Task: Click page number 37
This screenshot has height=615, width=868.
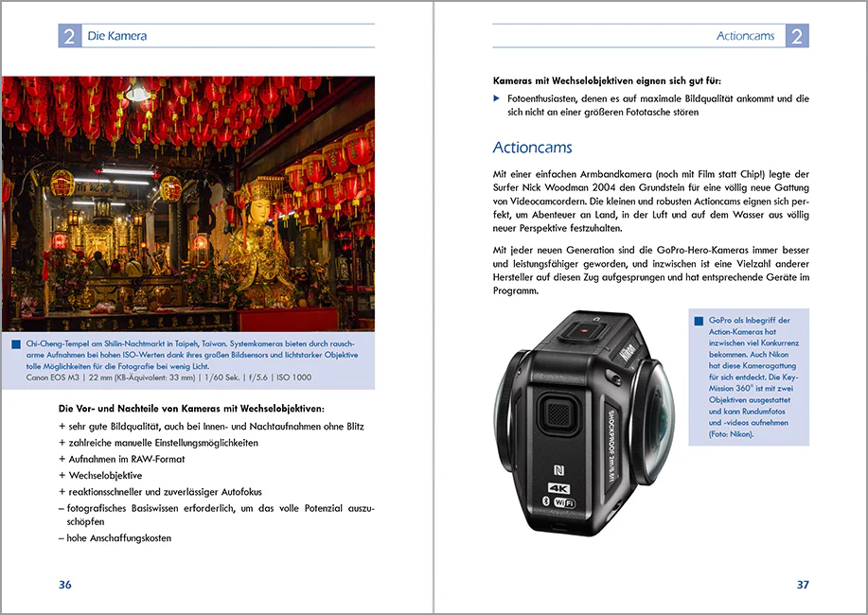Action: tap(803, 585)
